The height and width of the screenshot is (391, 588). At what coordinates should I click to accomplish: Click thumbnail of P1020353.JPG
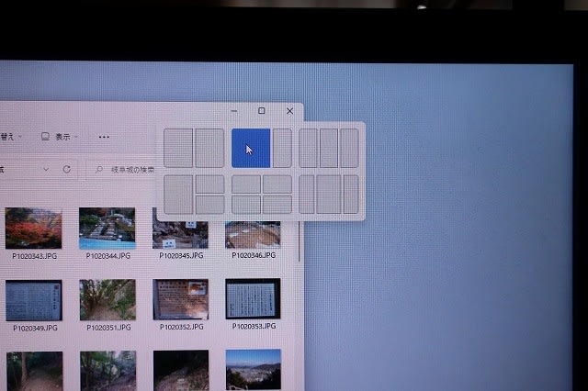tap(253, 300)
